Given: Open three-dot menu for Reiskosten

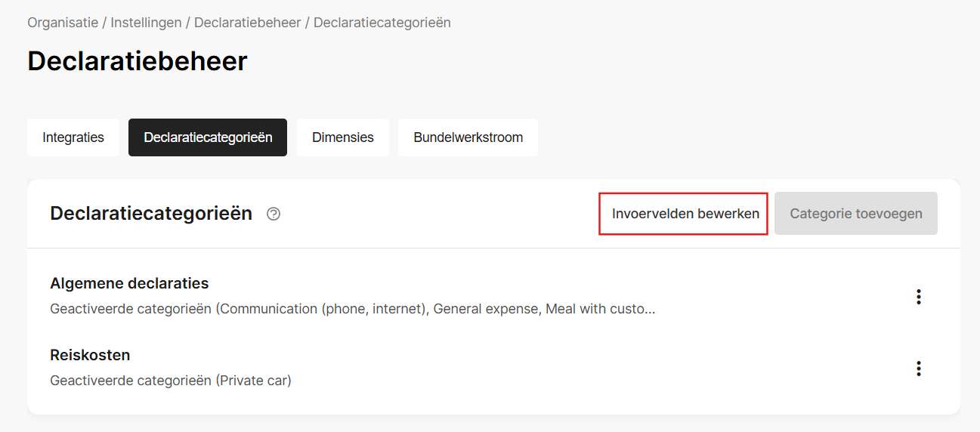Looking at the screenshot, I should tap(919, 369).
